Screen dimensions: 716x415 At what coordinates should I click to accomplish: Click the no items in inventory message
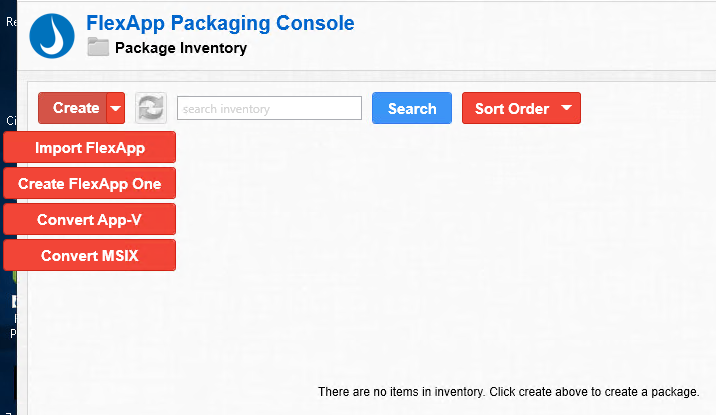(509, 392)
